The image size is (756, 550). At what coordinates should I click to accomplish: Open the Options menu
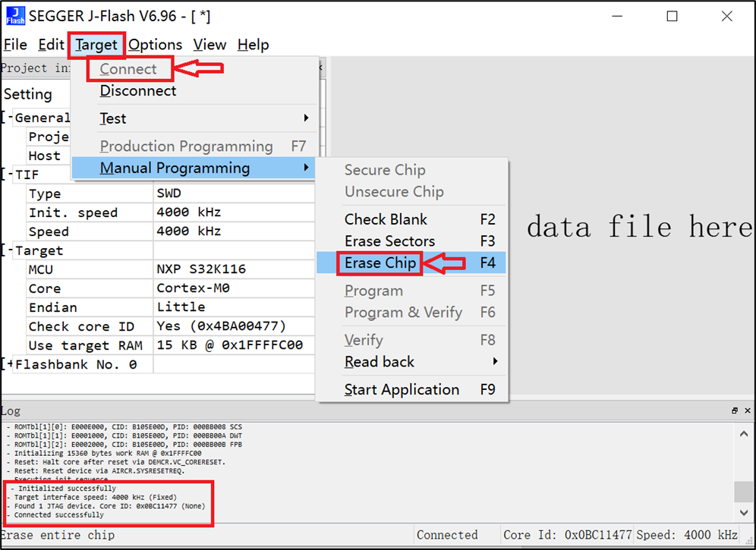pos(155,45)
